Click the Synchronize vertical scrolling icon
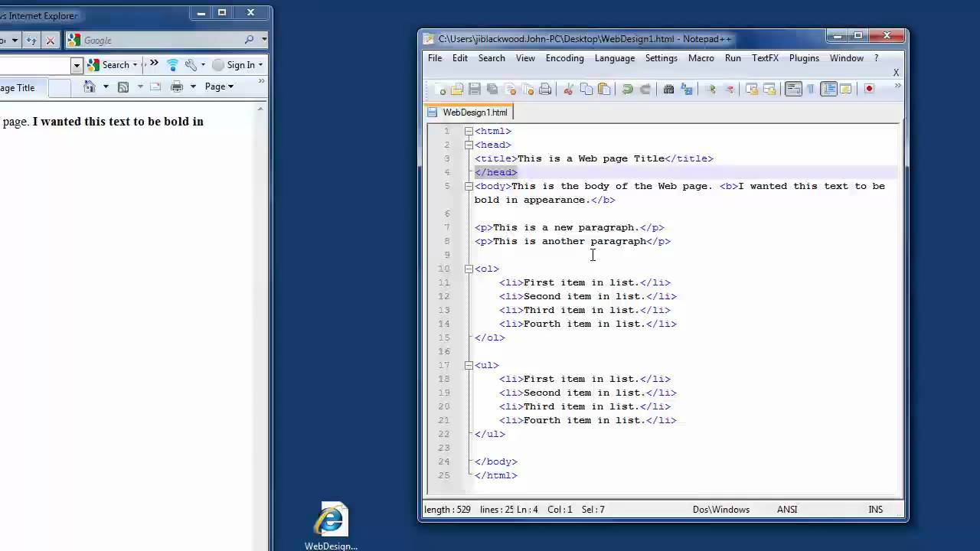This screenshot has width=980, height=551. (752, 89)
